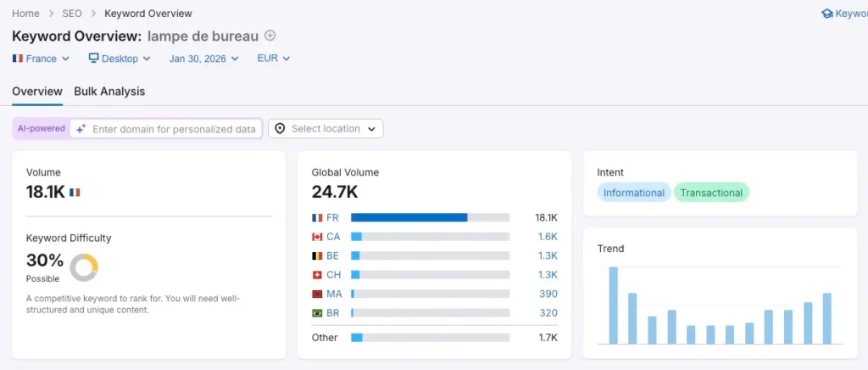Open the MA country link

click(x=334, y=294)
